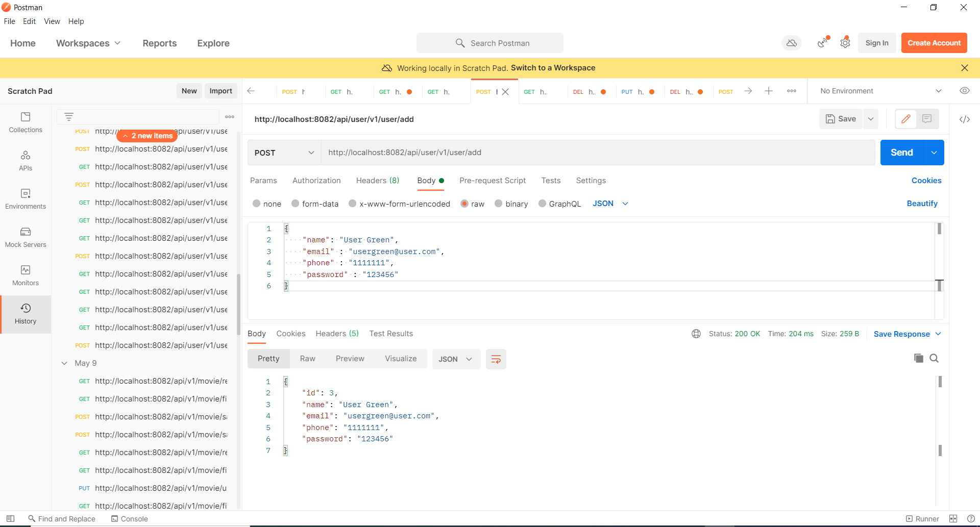Click the Beautify link
Image resolution: width=980 pixels, height=527 pixels.
pos(922,204)
